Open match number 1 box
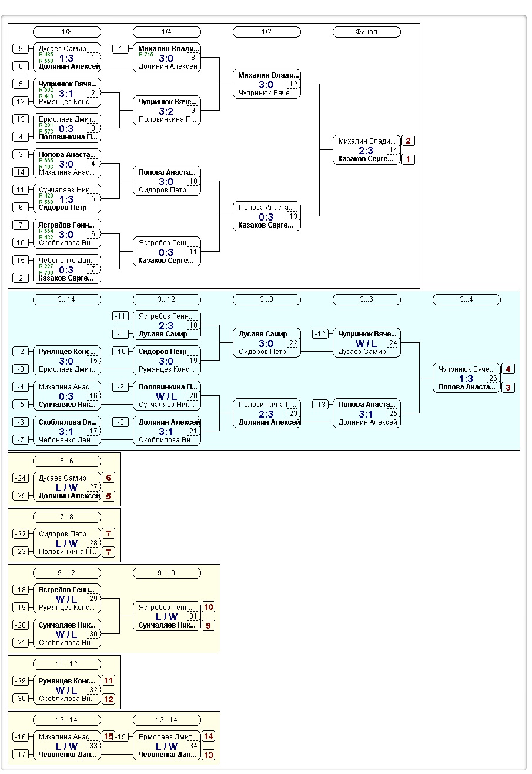The image size is (532, 774). click(92, 58)
